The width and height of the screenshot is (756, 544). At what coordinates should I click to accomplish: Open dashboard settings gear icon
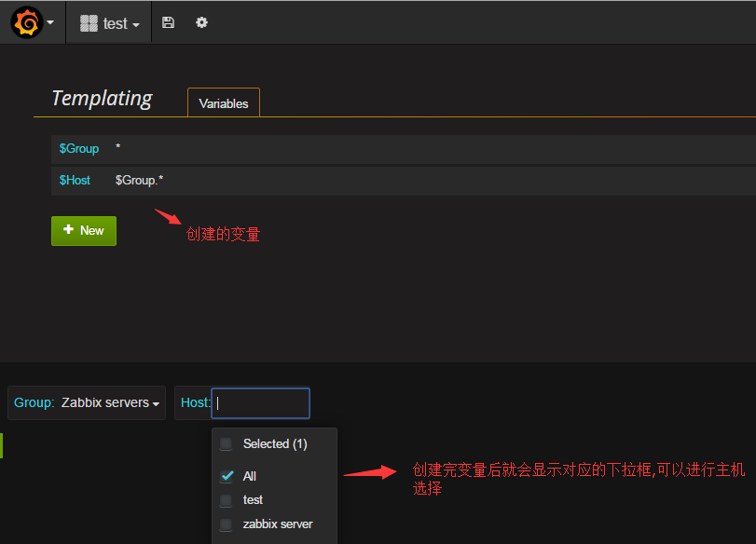(x=201, y=22)
